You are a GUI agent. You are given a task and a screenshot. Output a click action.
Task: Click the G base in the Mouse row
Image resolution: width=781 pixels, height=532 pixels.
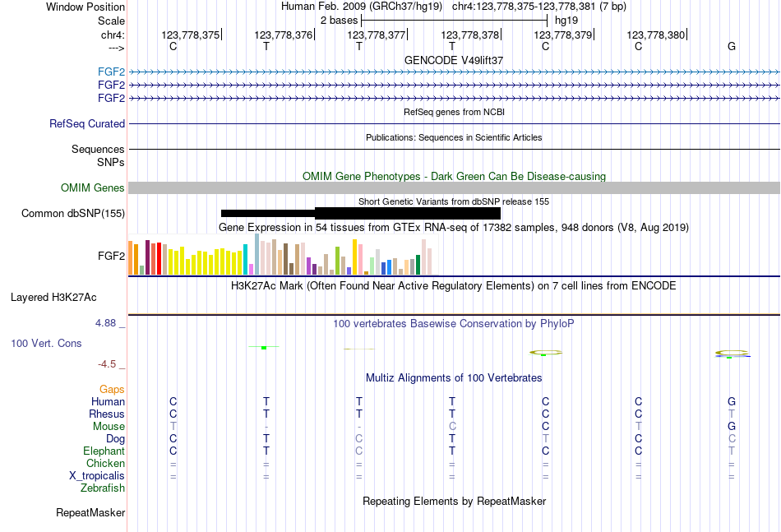pos(731,427)
